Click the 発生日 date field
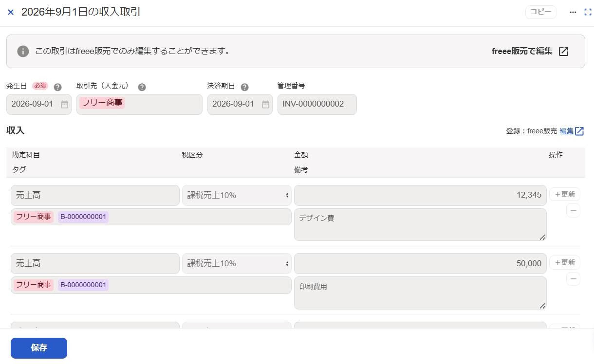The height and width of the screenshot is (364, 594). pyautogui.click(x=39, y=104)
